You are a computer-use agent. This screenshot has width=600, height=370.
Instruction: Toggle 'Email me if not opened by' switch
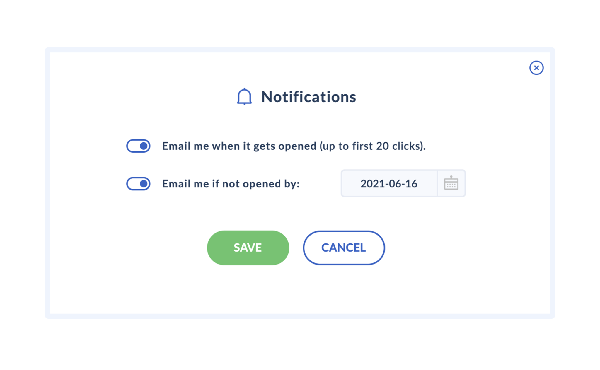point(138,184)
